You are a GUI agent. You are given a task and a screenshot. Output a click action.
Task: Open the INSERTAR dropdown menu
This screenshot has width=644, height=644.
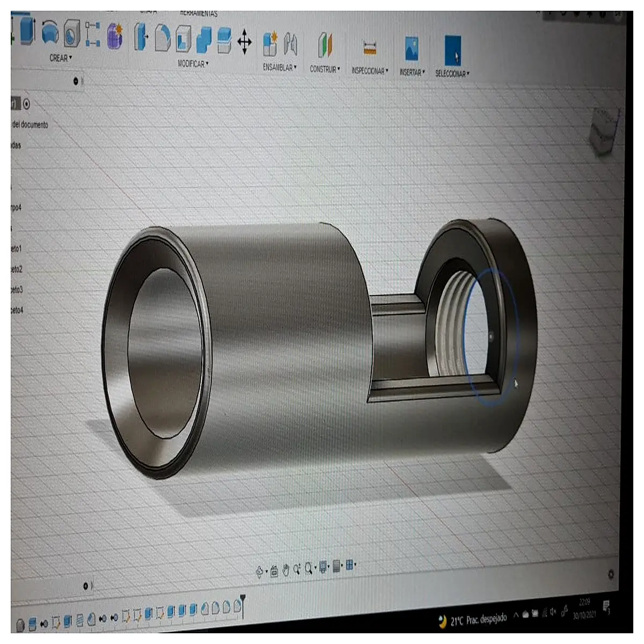[412, 72]
